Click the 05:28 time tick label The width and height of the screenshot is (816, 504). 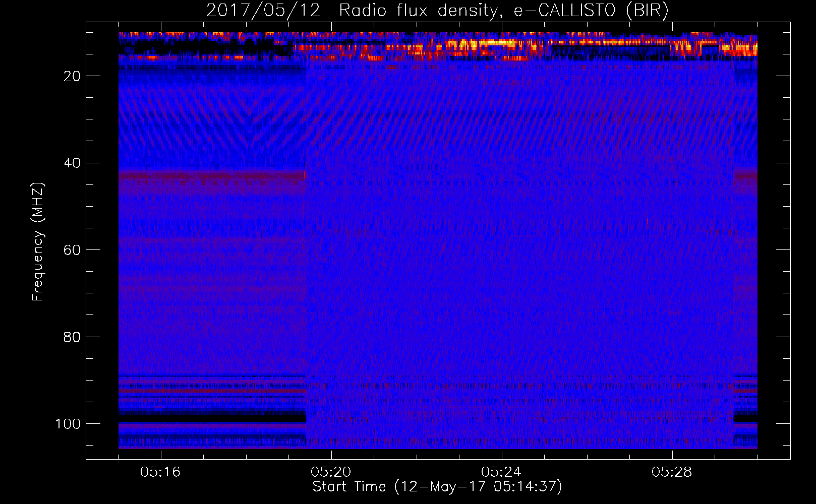pyautogui.click(x=672, y=472)
